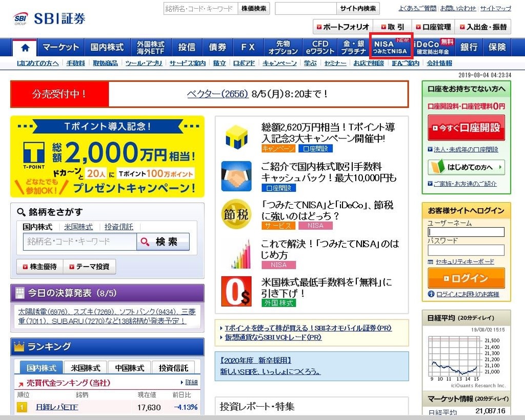The height and width of the screenshot is (420, 525).
Task: Open the Tポイント 2,000万円 campaign banner
Action: pos(107,156)
